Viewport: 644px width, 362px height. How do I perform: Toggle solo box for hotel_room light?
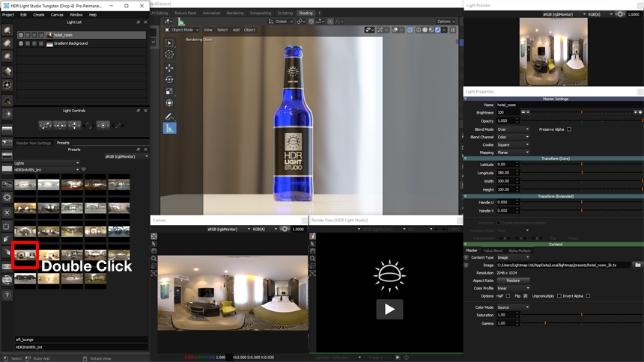pyautogui.click(x=28, y=35)
